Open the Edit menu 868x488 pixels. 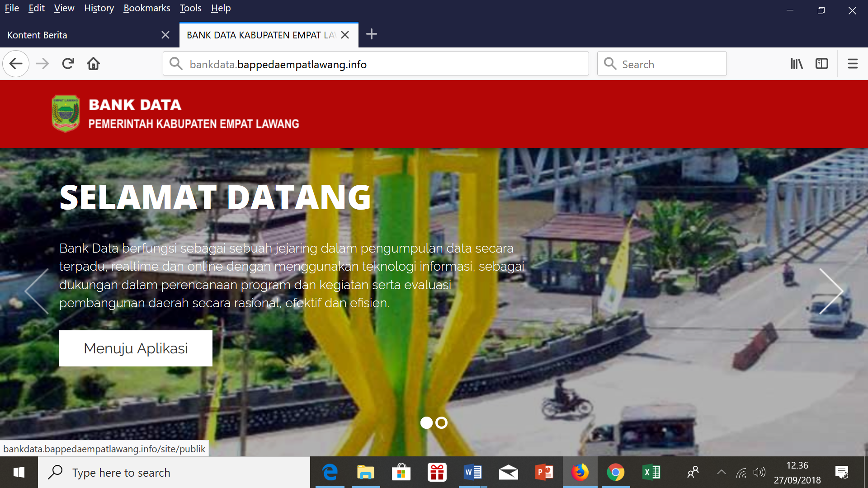[x=37, y=8]
